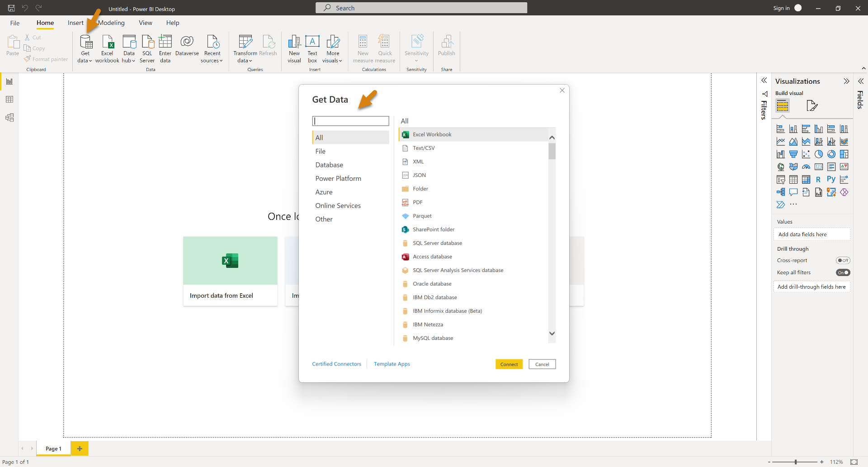
Task: Collapse the Visualizations pane
Action: click(x=846, y=81)
